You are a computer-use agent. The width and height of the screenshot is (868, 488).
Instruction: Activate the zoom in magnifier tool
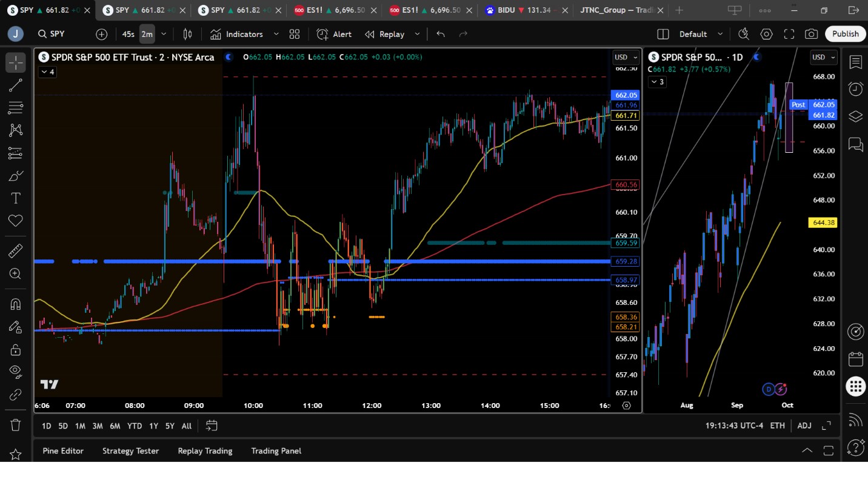point(16,274)
